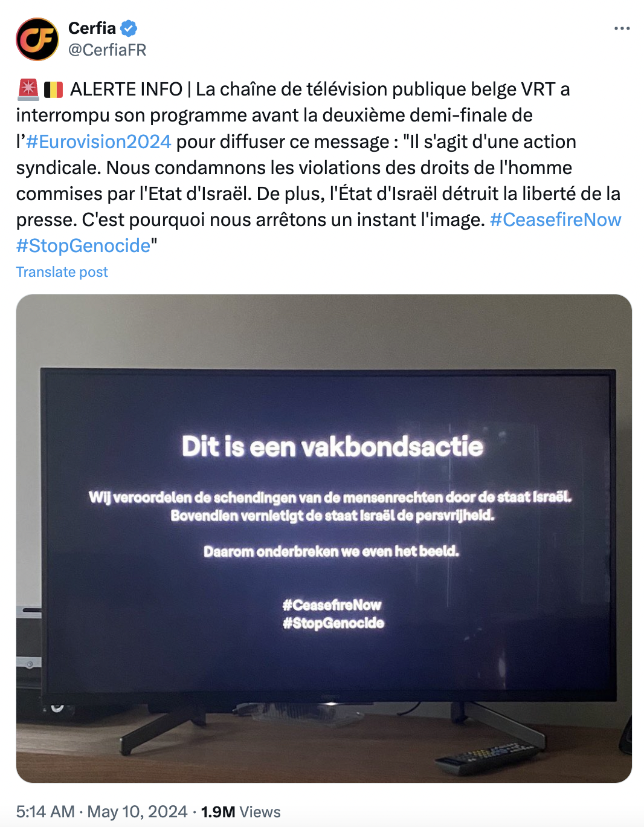Image resolution: width=644 pixels, height=827 pixels.
Task: Click the ALERTE INFO text
Action: pos(126,89)
